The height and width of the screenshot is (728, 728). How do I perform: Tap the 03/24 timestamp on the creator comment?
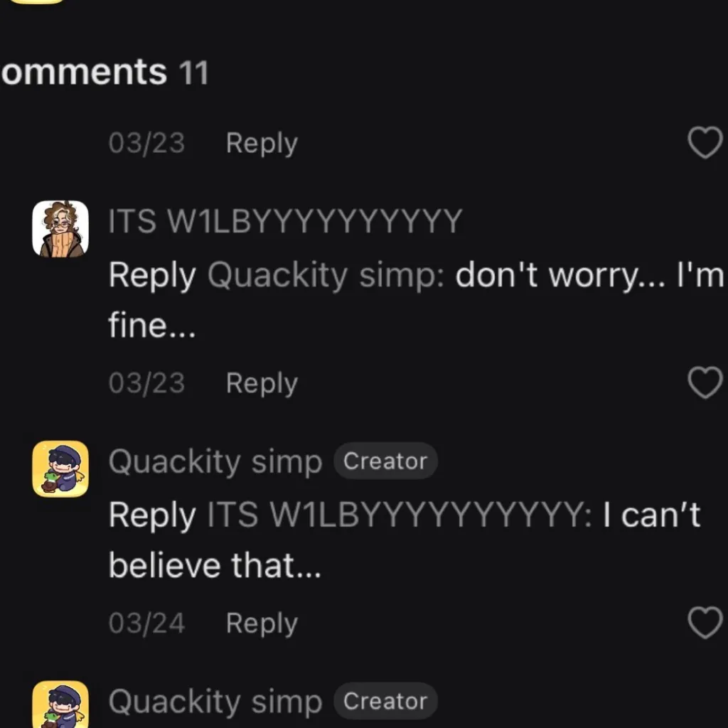point(146,623)
